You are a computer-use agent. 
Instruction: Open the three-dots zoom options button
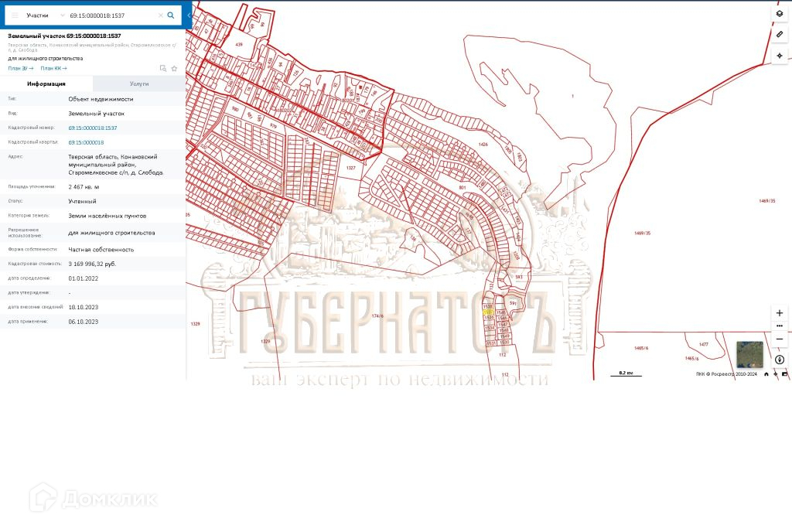pos(780,326)
